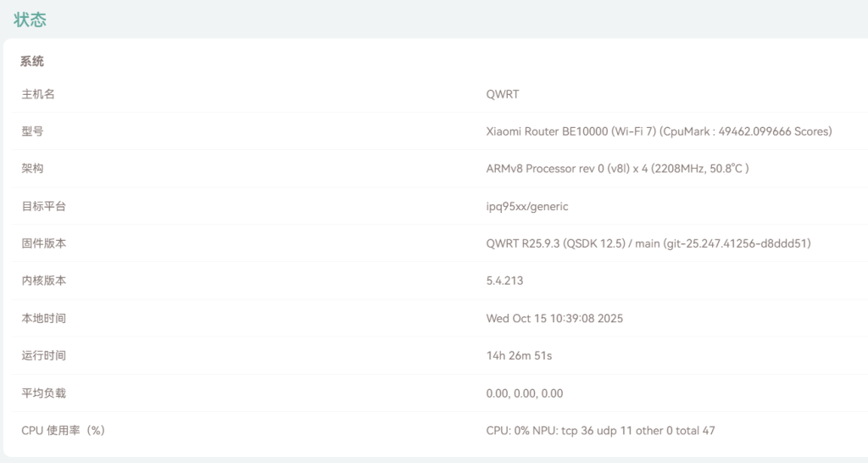
Task: Select the 本地时间 label
Action: 43,318
